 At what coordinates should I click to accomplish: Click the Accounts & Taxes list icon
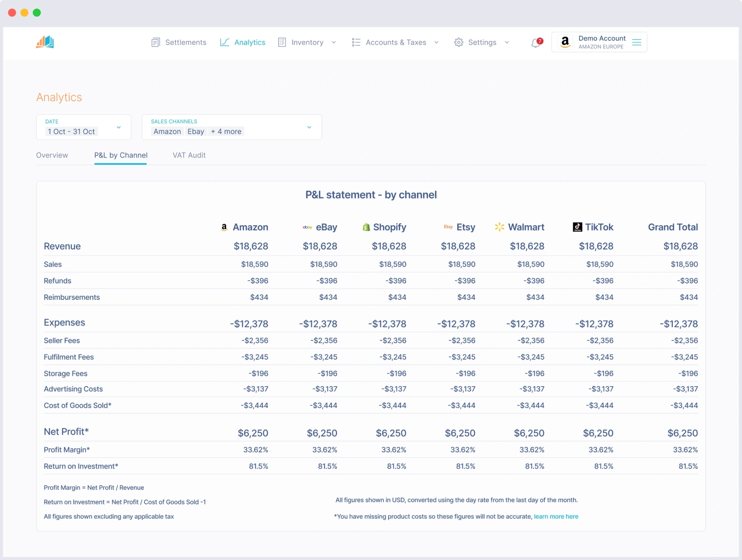pyautogui.click(x=356, y=42)
